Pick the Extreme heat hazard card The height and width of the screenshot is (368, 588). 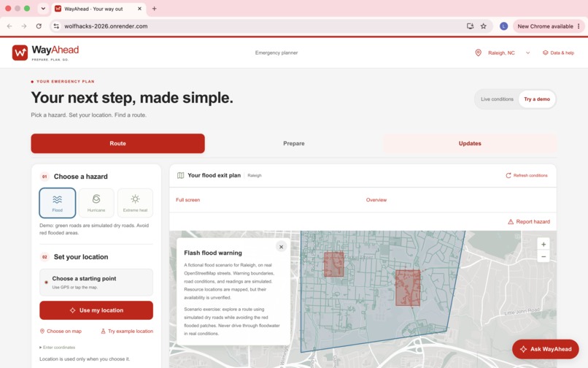(135, 203)
